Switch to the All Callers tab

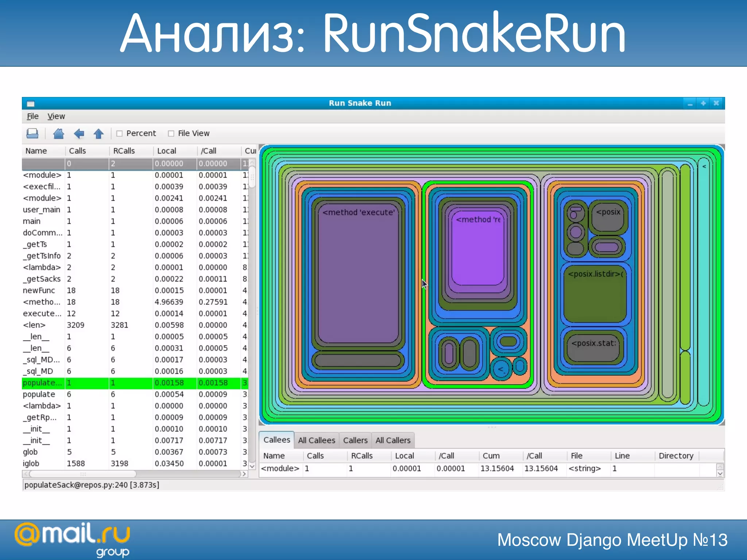393,440
